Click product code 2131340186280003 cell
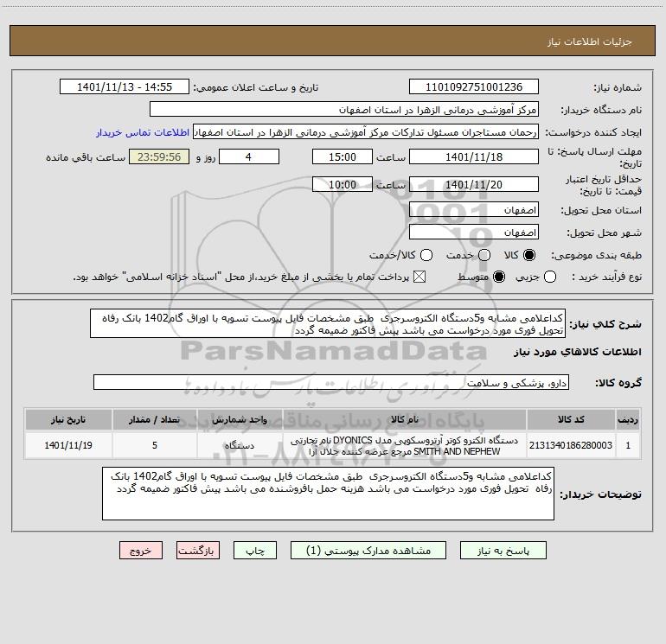666x644 pixels. [x=571, y=445]
